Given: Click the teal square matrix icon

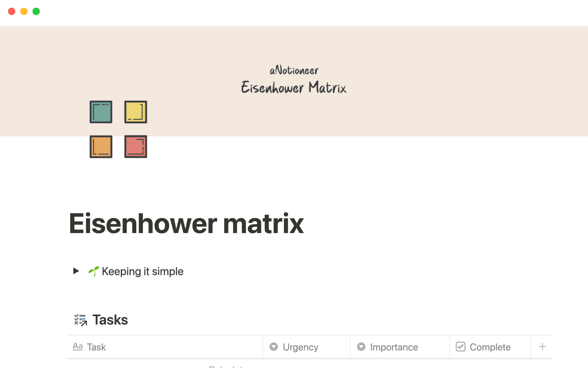Looking at the screenshot, I should tap(100, 112).
